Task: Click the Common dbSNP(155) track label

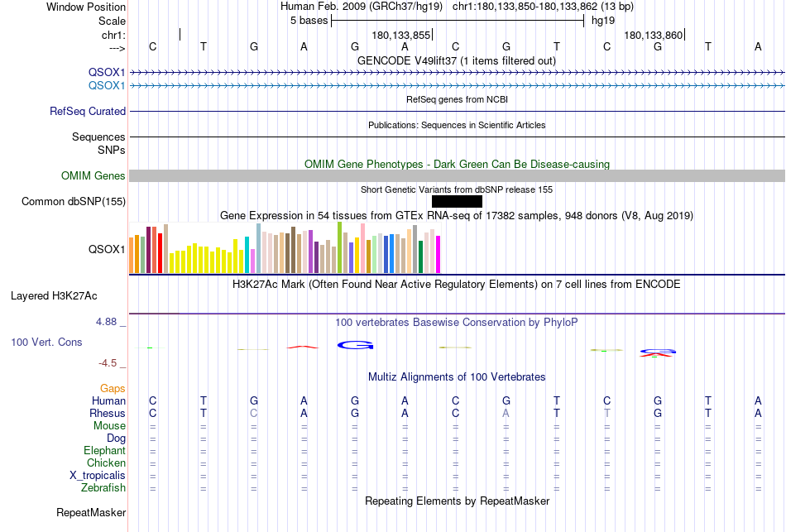Action: coord(74,202)
